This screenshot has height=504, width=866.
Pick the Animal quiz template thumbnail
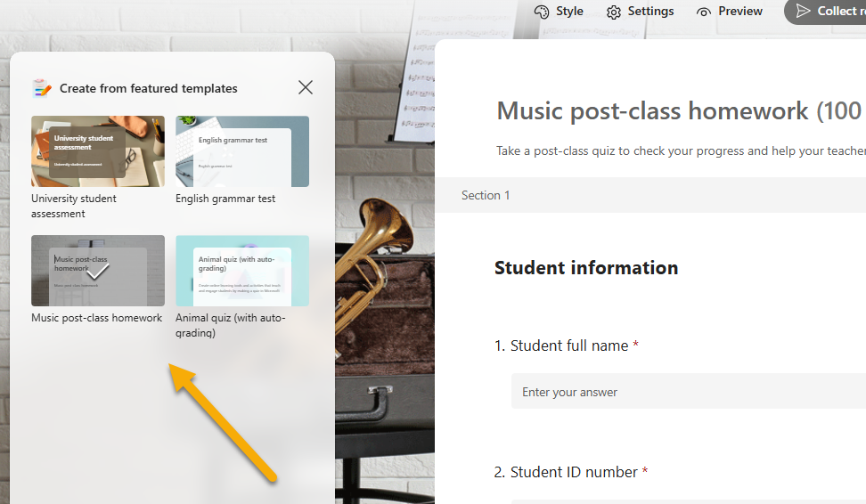pyautogui.click(x=242, y=271)
